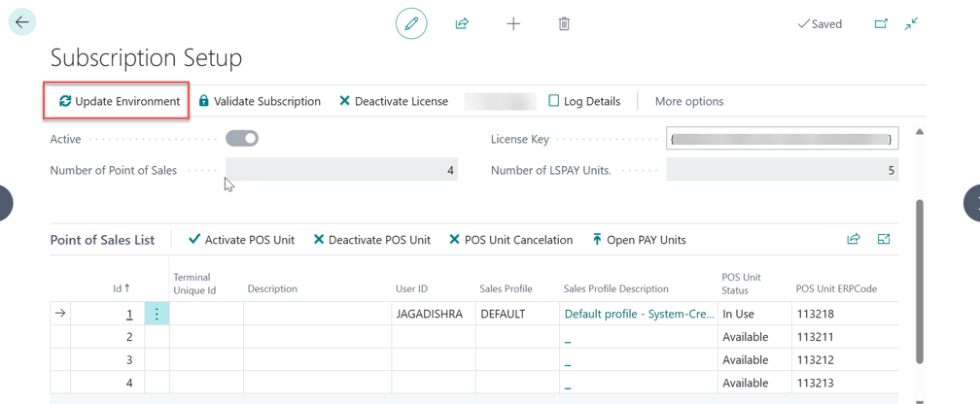The image size is (980, 404).
Task: Click the In Use status cell
Action: (x=755, y=314)
